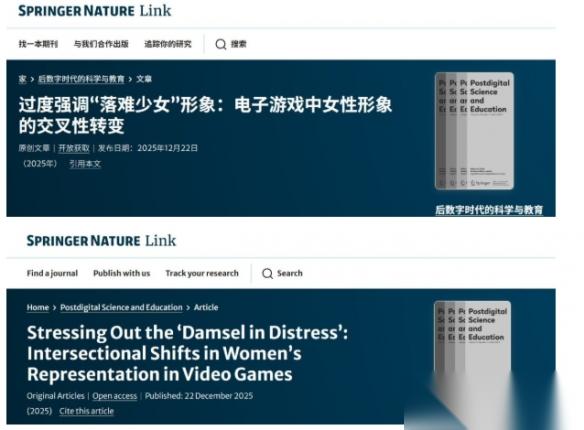Go to Home breadcrumb link
Screen dimensions: 584x430
tap(38, 308)
